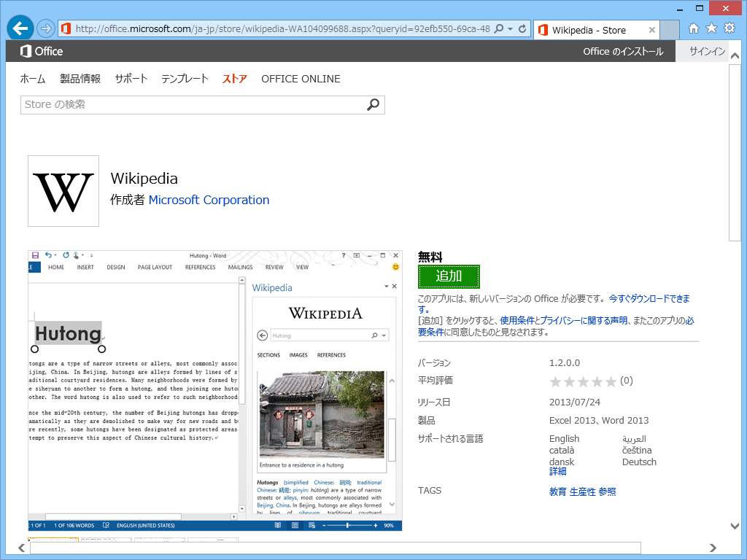
Task: Navigate back with the browser back arrow
Action: (x=19, y=30)
